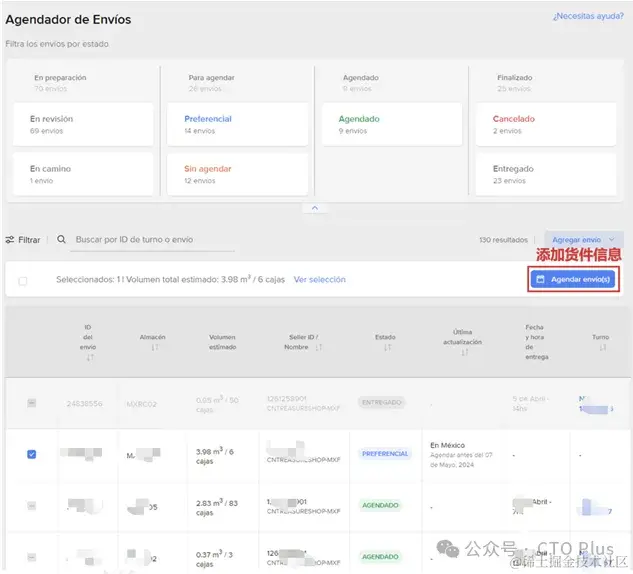Collapse the status filter panel chevron
This screenshot has width=633, height=574.
point(315,208)
